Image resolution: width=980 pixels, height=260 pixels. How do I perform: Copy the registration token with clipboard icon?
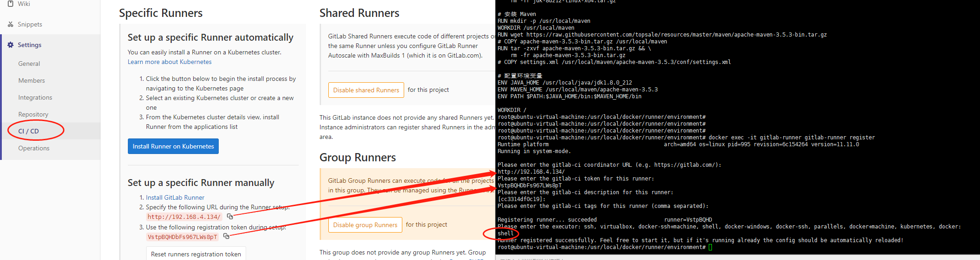tap(227, 236)
